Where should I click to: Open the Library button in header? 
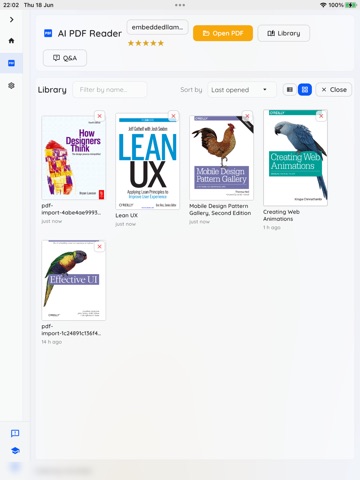pos(284,33)
